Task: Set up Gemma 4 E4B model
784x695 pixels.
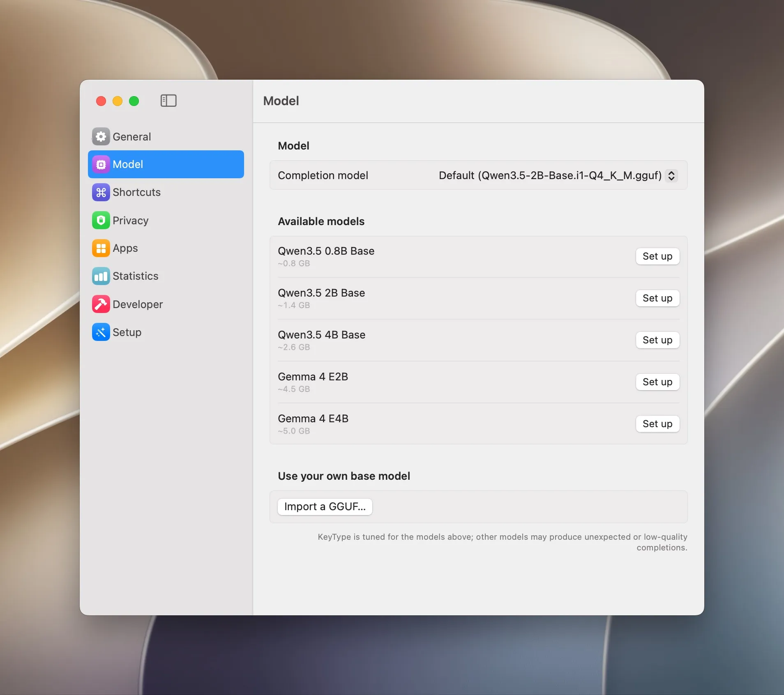Action: [657, 424]
